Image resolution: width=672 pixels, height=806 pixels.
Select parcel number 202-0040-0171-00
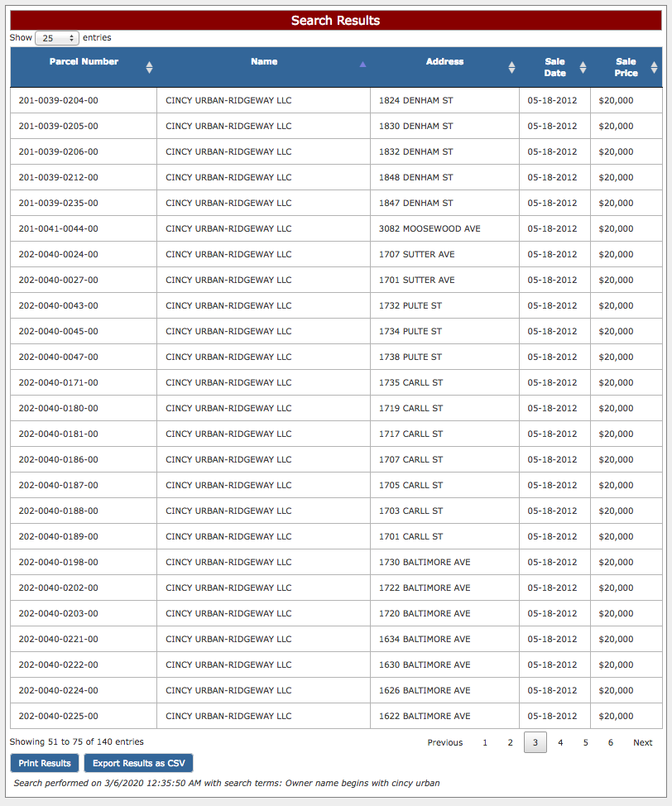pyautogui.click(x=59, y=383)
